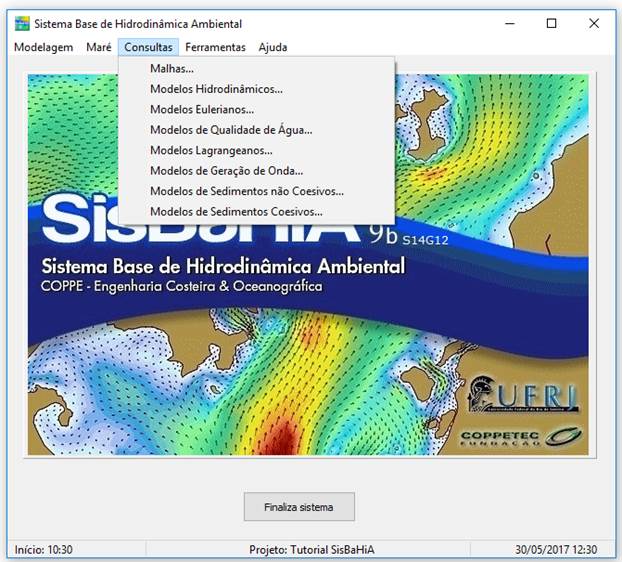622x562 pixels.
Task: Open the Ajuda menu
Action: coord(273,47)
